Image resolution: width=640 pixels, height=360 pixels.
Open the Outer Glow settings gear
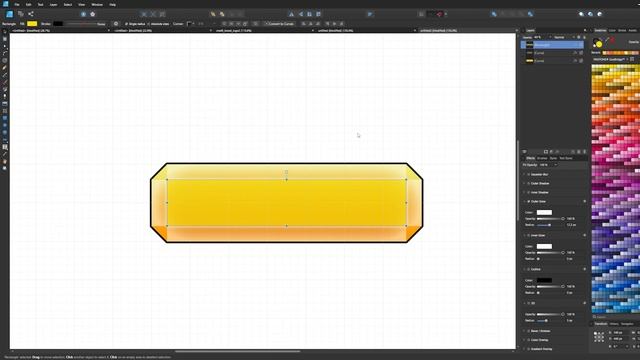pos(584,201)
